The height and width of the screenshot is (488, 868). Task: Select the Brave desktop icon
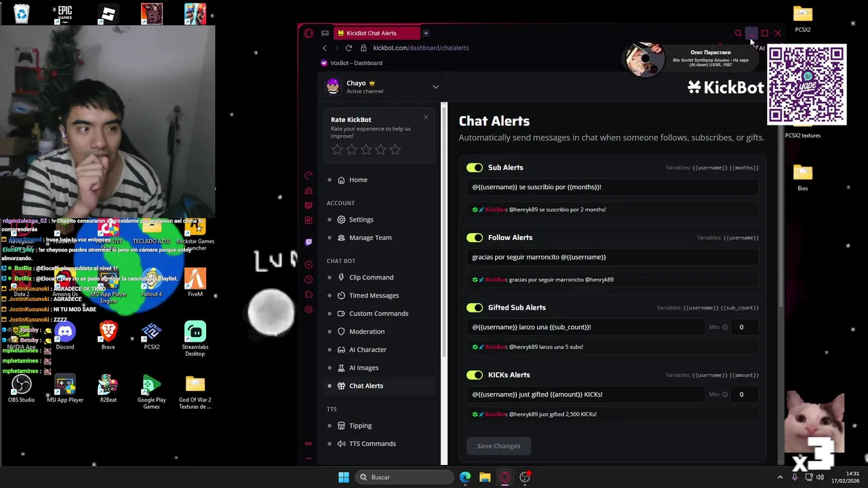[x=108, y=335]
